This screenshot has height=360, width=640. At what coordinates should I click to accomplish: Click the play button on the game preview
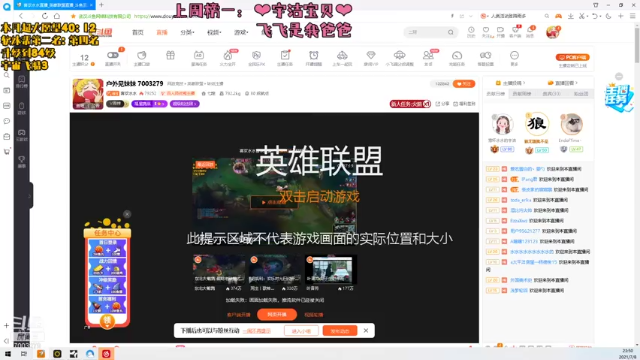click(273, 202)
